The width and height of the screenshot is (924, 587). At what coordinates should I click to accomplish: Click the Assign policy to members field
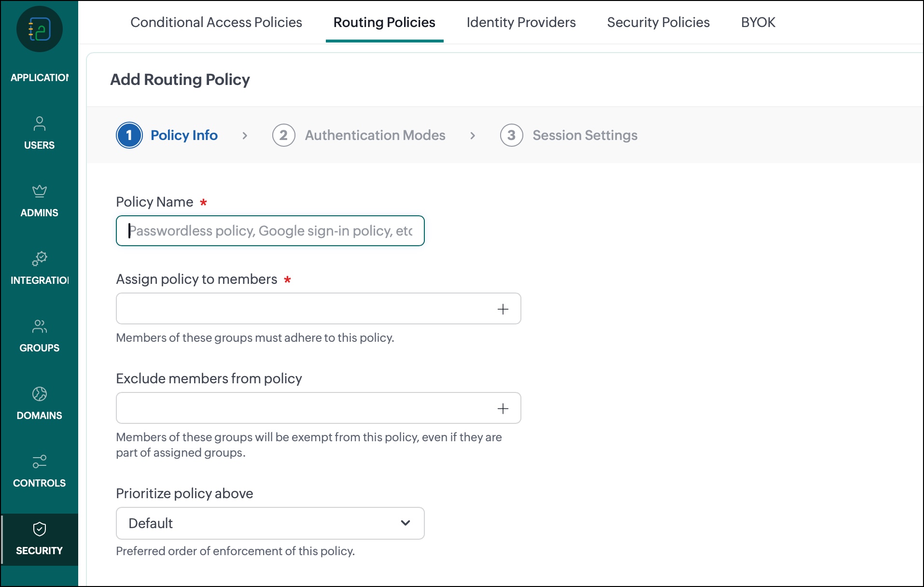(318, 308)
